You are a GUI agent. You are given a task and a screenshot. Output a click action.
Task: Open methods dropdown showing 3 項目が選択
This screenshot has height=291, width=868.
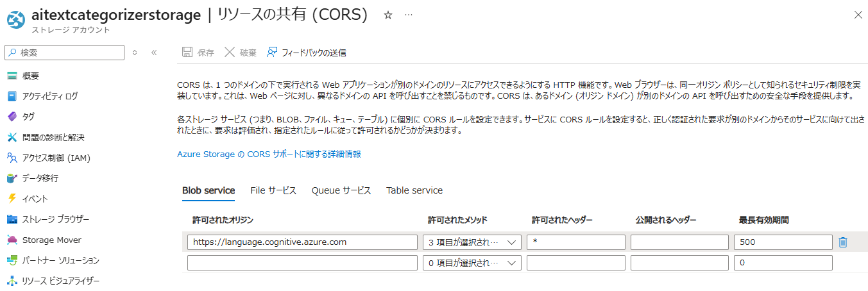coord(472,242)
